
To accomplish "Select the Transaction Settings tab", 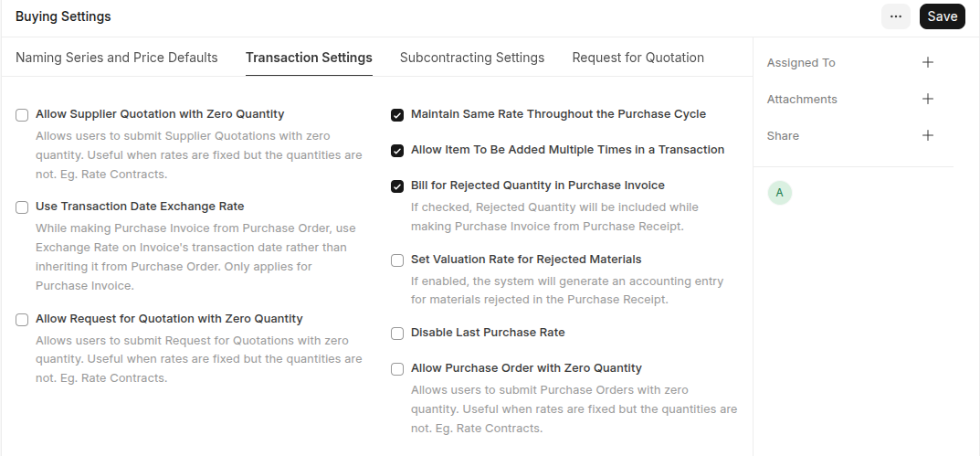I will [309, 58].
